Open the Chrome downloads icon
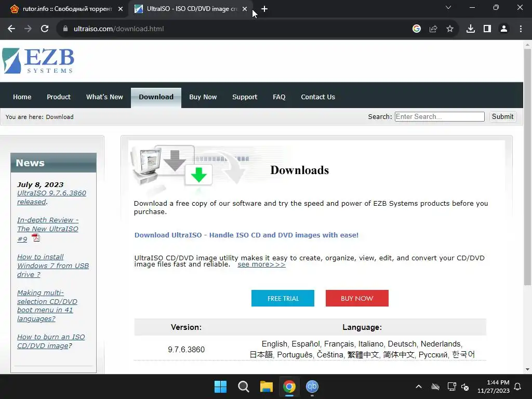532x399 pixels. click(x=471, y=29)
